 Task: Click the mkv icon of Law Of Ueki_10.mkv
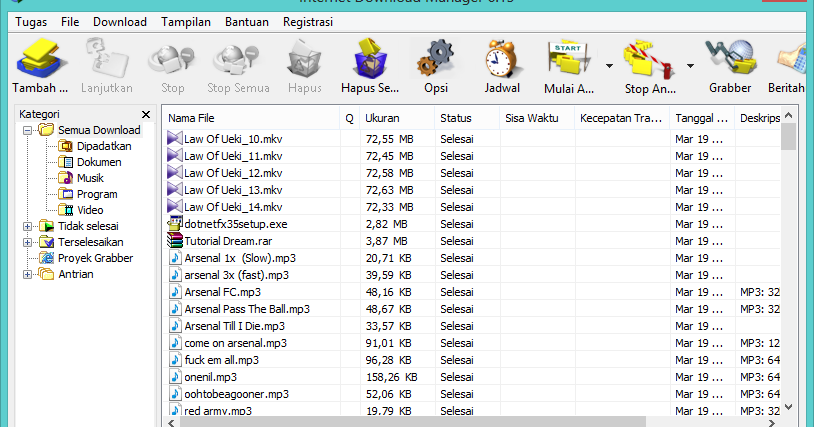[174, 138]
